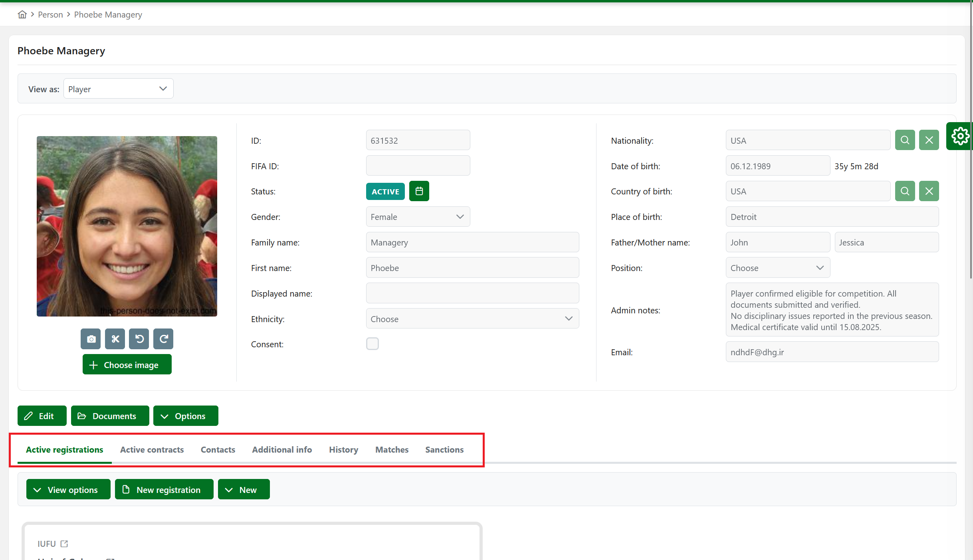Clear Country of birth with X icon
Viewport: 973px width, 560px height.
(929, 191)
